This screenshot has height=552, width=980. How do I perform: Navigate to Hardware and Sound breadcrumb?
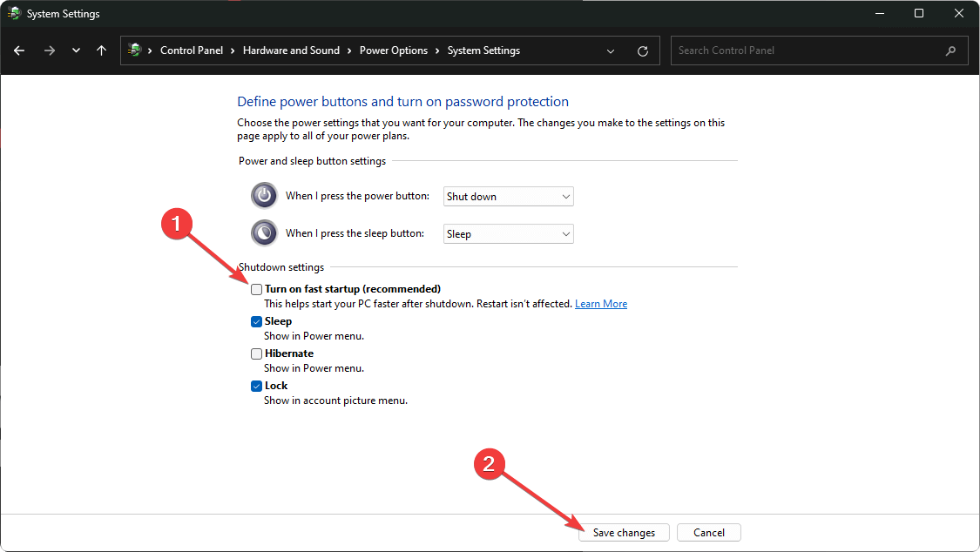coord(291,50)
